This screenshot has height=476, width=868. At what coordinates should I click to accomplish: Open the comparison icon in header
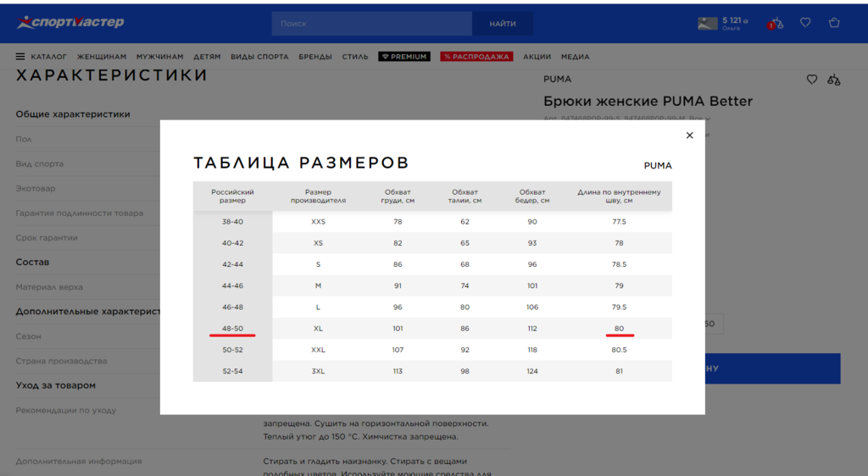coord(775,23)
